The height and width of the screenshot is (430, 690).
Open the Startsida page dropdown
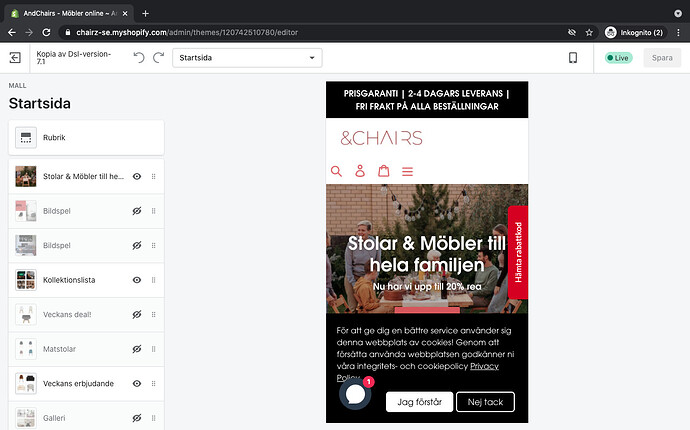coord(247,58)
